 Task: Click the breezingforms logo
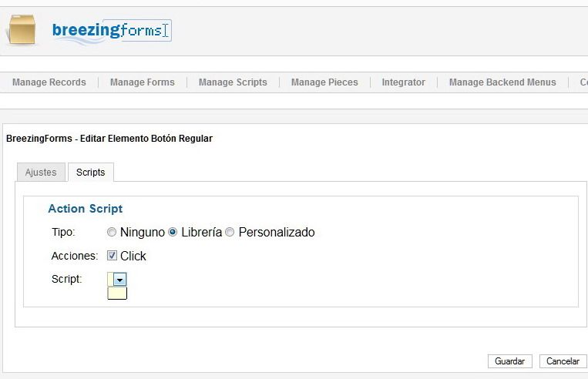[112, 31]
